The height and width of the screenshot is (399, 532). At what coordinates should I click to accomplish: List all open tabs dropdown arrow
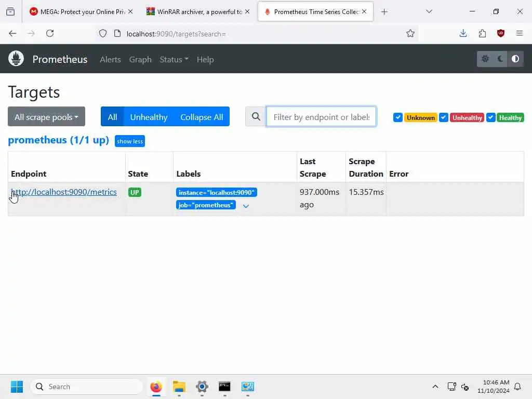point(429,11)
